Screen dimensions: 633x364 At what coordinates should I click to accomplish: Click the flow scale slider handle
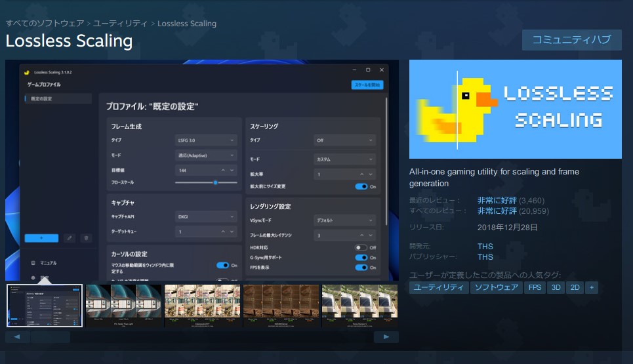click(x=216, y=182)
